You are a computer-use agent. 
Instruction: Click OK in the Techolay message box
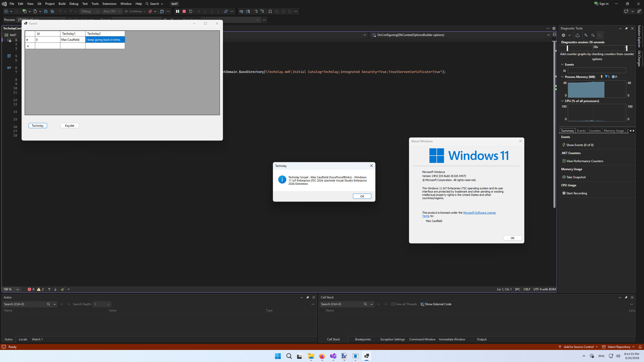point(362,196)
